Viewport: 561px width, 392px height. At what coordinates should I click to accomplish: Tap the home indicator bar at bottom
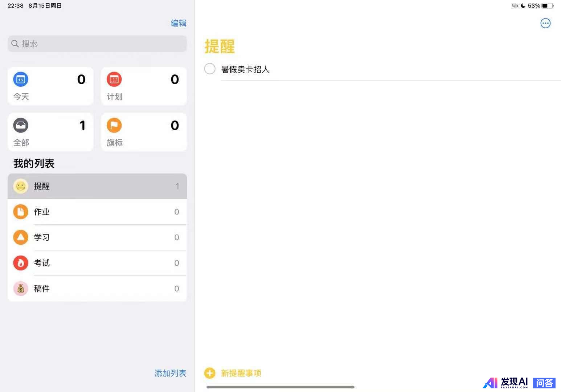tap(280, 387)
